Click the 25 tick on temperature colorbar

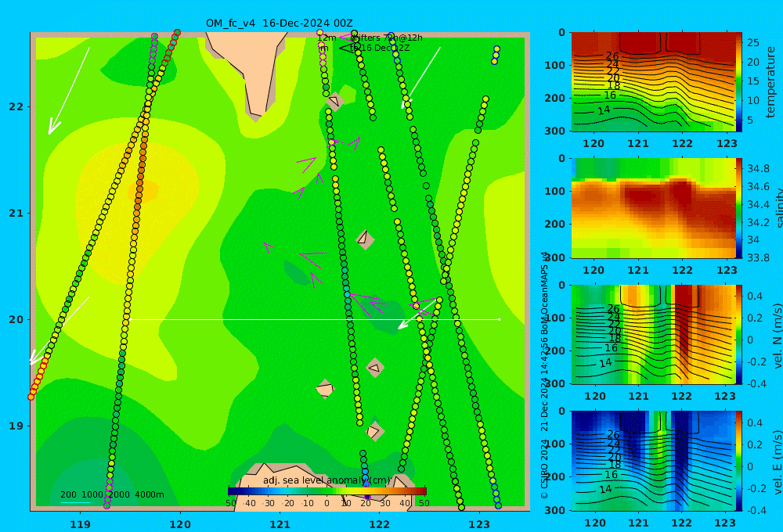tap(753, 43)
